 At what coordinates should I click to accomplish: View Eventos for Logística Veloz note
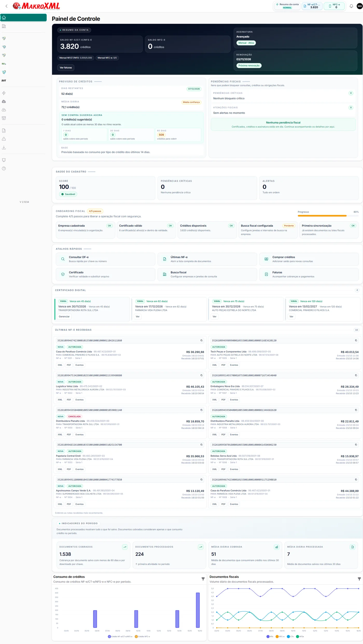[x=79, y=400]
